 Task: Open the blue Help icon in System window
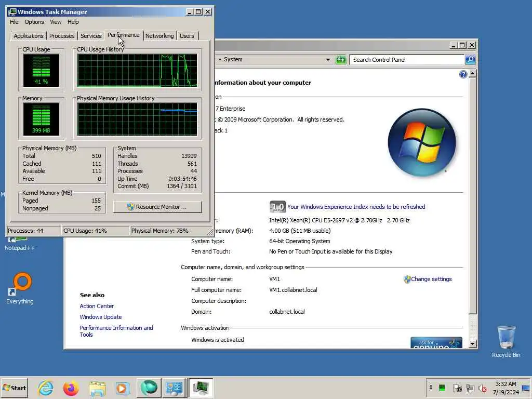[463, 74]
